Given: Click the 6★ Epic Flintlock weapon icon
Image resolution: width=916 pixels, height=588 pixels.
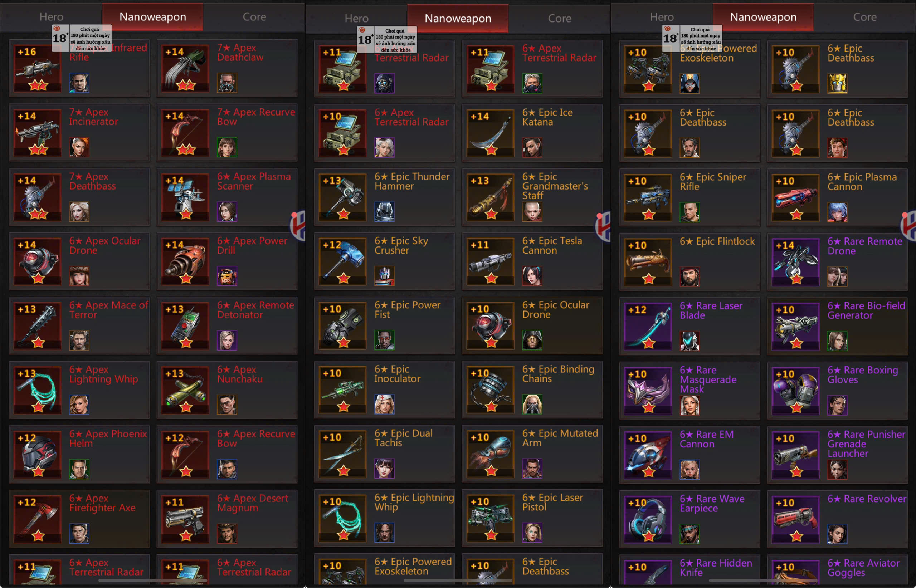Looking at the screenshot, I should pos(648,262).
